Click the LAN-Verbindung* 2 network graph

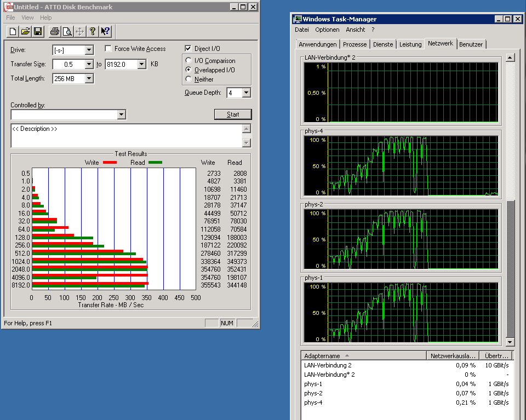401,92
